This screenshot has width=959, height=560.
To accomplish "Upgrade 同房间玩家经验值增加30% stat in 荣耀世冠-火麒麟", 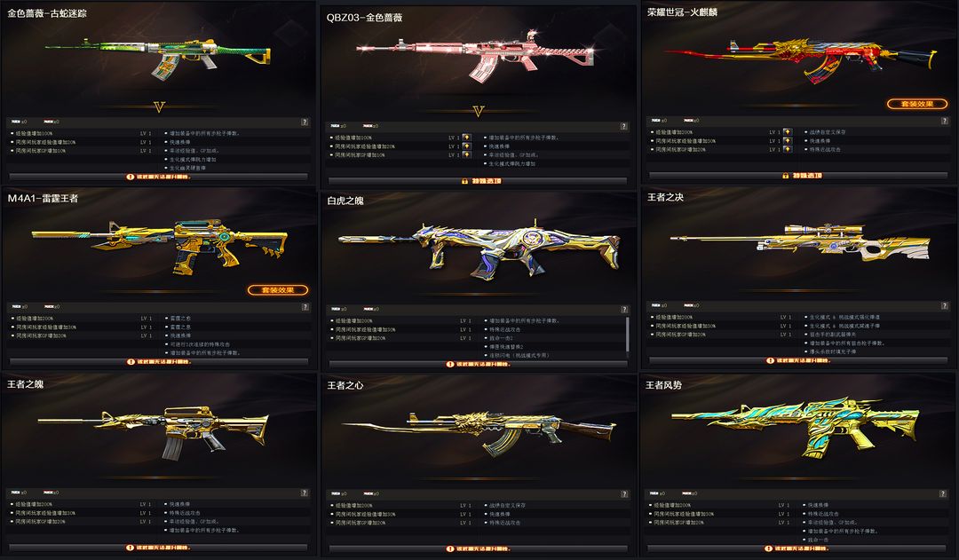I will point(787,140).
